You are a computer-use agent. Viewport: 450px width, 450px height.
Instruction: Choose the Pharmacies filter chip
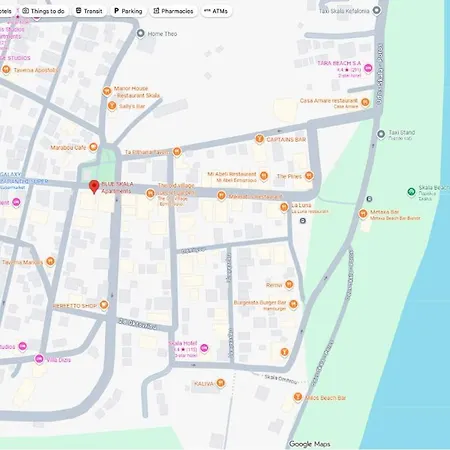[173, 11]
